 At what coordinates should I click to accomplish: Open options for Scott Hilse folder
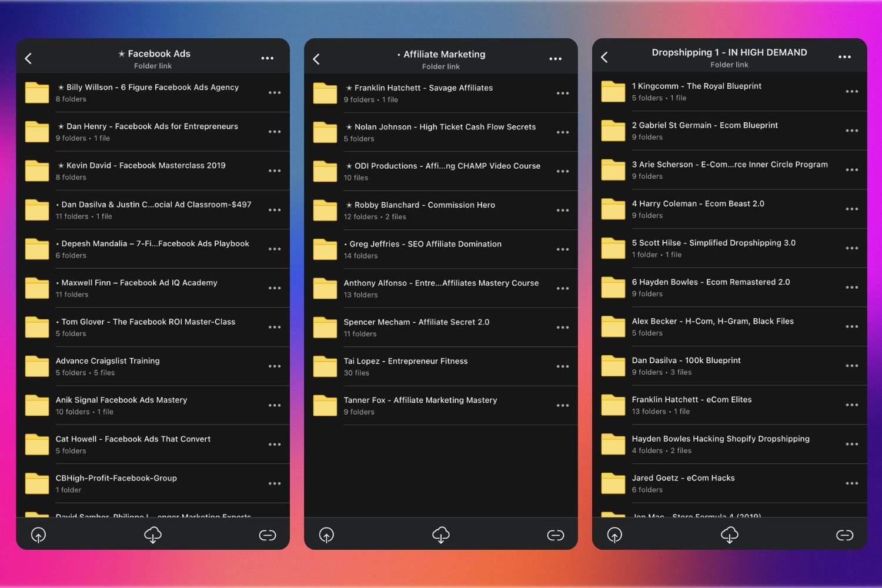click(x=852, y=248)
